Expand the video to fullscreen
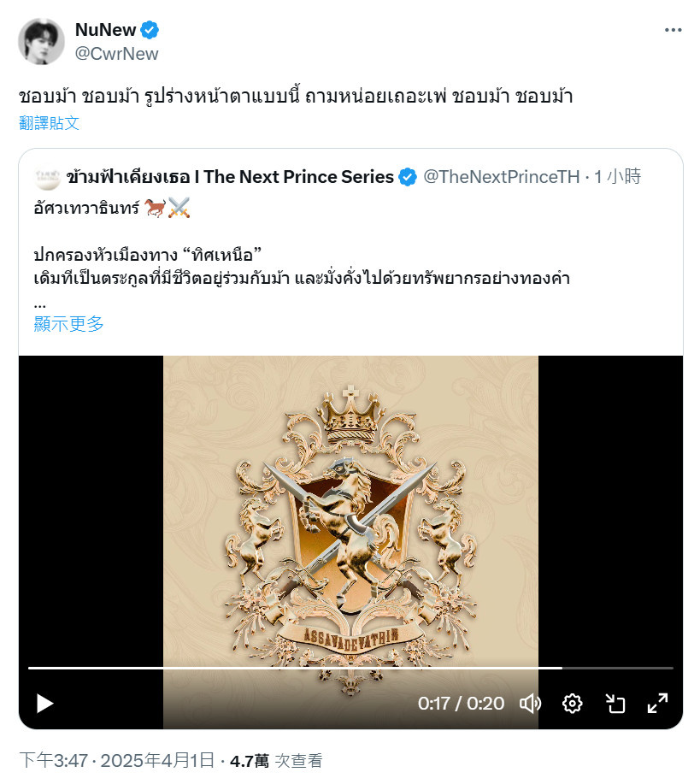 click(x=657, y=704)
